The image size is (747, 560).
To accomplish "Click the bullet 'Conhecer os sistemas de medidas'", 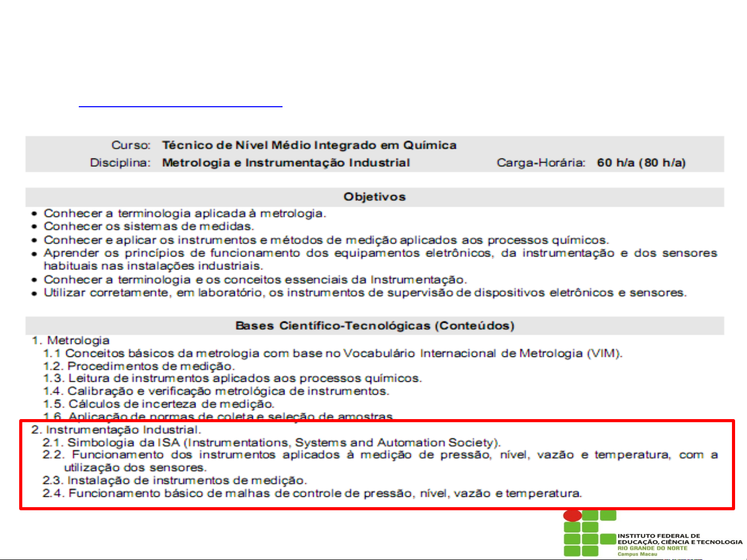I will [x=149, y=226].
